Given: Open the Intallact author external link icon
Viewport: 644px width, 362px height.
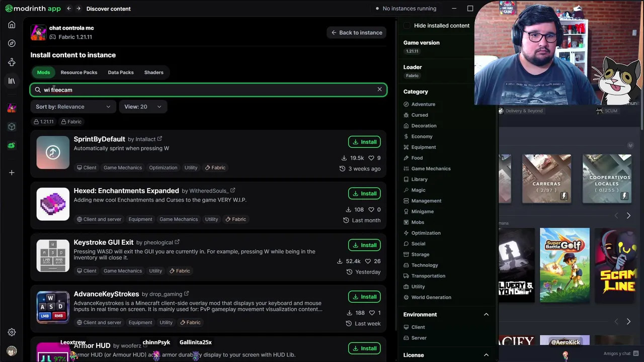Looking at the screenshot, I should point(159,139).
